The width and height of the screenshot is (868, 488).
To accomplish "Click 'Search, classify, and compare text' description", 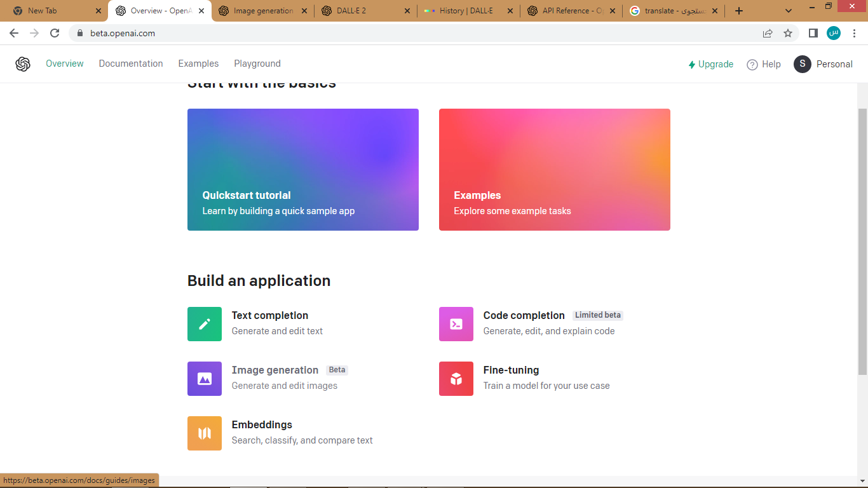I will pos(302,440).
